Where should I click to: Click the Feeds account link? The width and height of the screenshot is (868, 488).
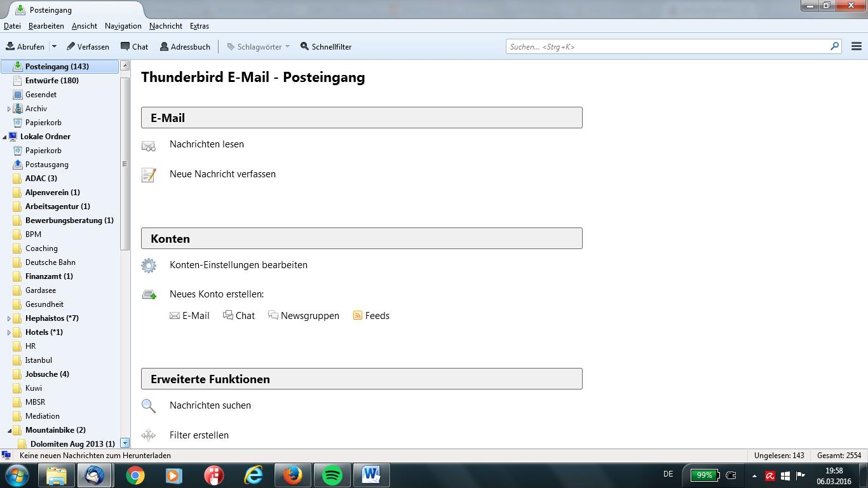(x=371, y=316)
